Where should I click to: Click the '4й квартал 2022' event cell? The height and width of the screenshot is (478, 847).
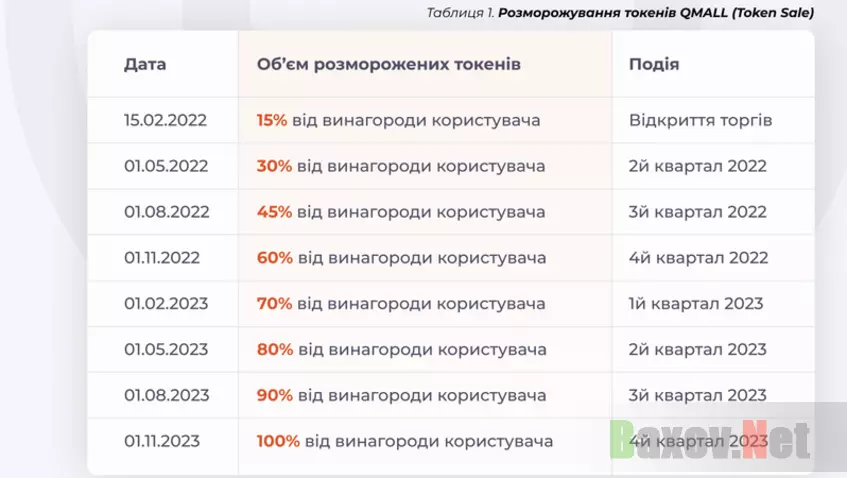(698, 258)
